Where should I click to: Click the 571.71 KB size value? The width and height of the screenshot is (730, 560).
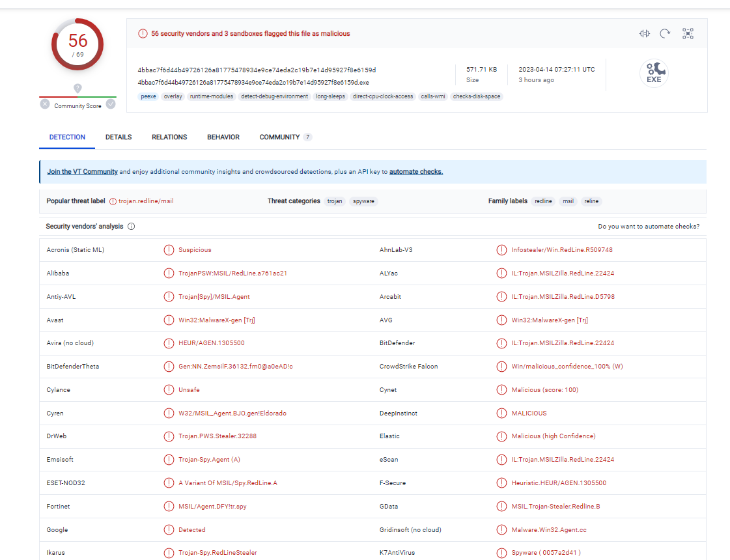click(482, 70)
